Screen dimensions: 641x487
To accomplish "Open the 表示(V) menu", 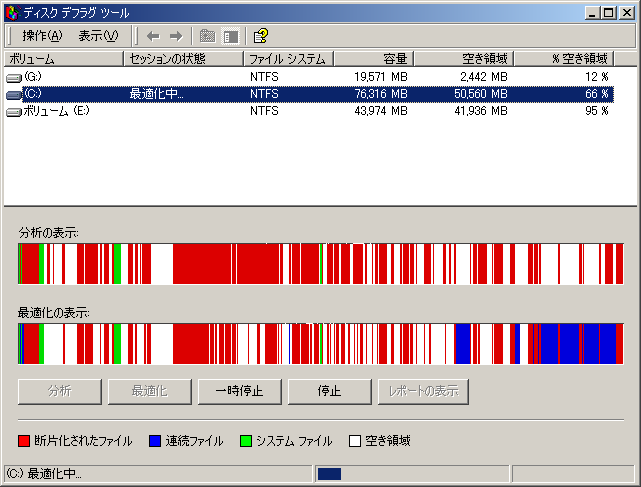I will [x=98, y=36].
